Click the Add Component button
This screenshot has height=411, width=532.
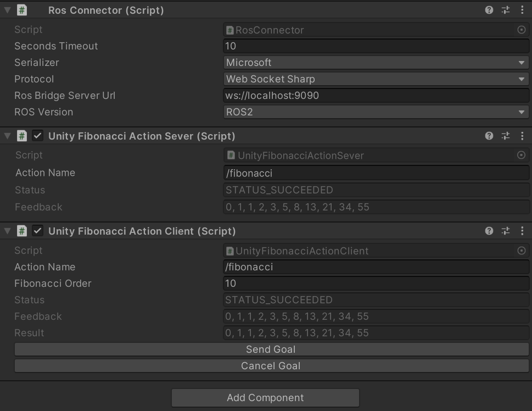pyautogui.click(x=265, y=398)
